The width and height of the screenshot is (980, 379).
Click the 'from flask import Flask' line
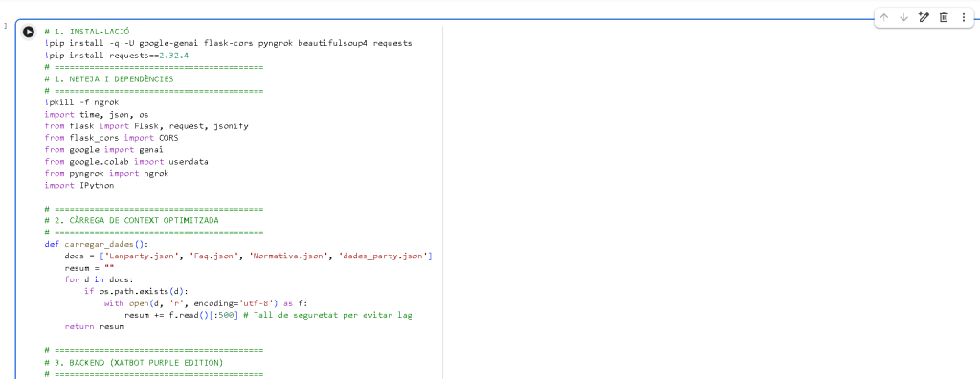(x=146, y=126)
